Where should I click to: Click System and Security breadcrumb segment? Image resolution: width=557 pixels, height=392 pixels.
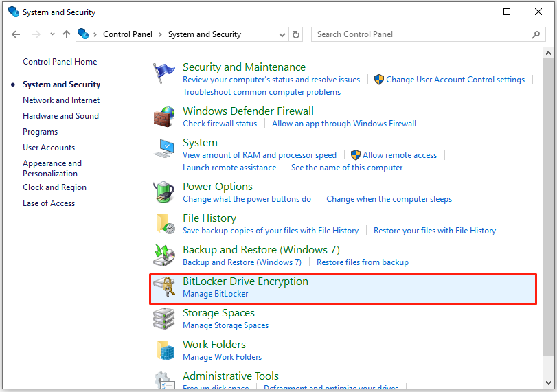204,34
